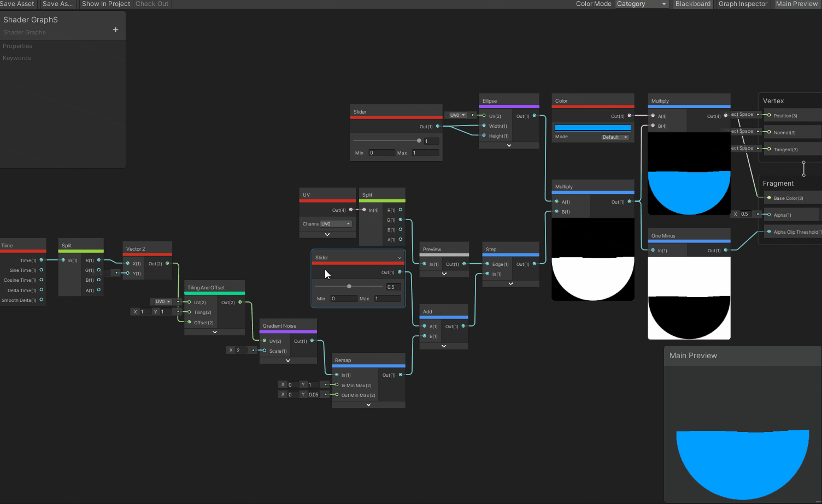Select the Vector 2 node title
822x504 pixels.
136,249
